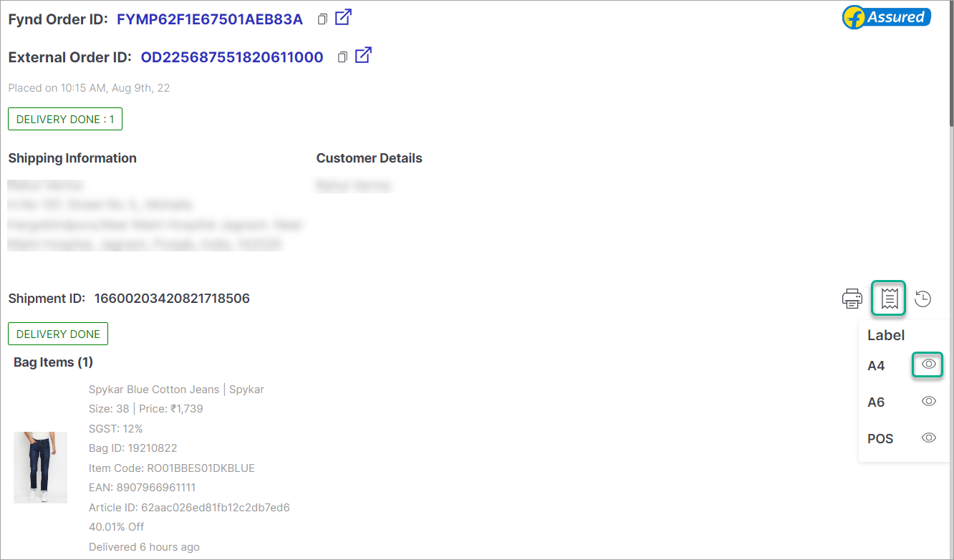Click the Flipkart Assured badge
Image resolution: width=954 pixels, height=560 pixels.
[887, 17]
